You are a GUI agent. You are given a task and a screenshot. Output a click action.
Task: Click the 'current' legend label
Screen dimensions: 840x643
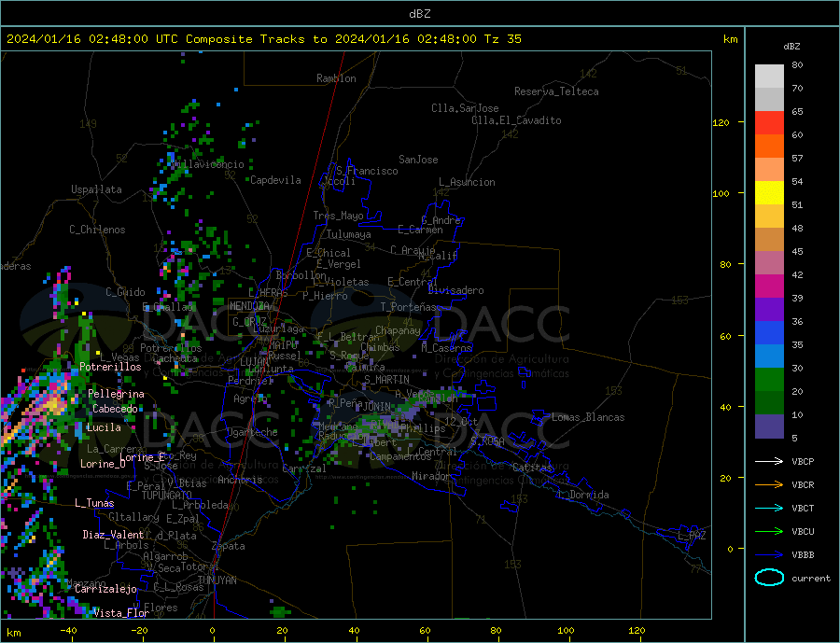(x=811, y=579)
